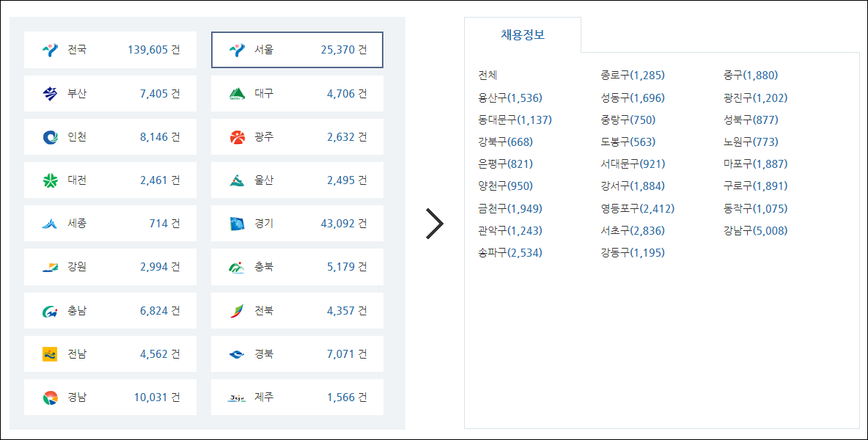Click the 세종 714 건 count
The height and width of the screenshot is (440, 868).
pos(164,224)
